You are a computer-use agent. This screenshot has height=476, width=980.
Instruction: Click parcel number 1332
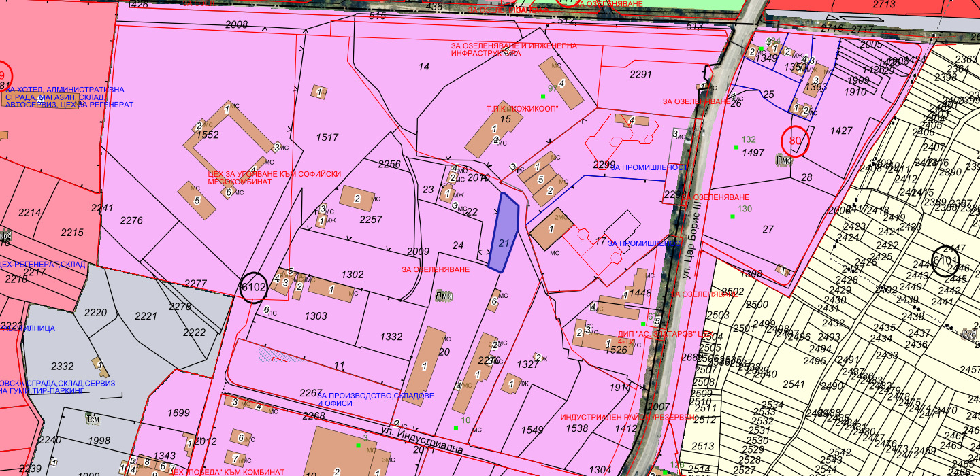click(x=391, y=337)
